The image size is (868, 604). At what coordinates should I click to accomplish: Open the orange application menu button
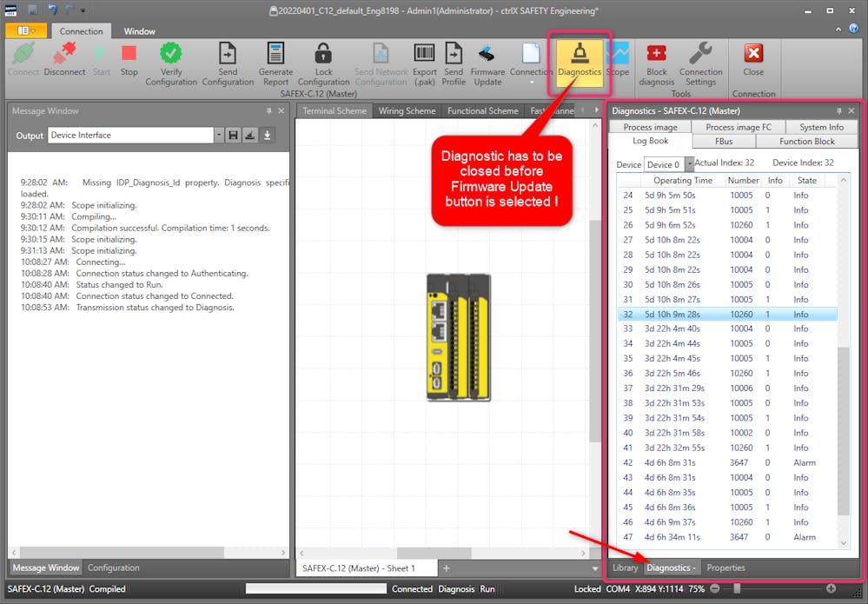(25, 30)
